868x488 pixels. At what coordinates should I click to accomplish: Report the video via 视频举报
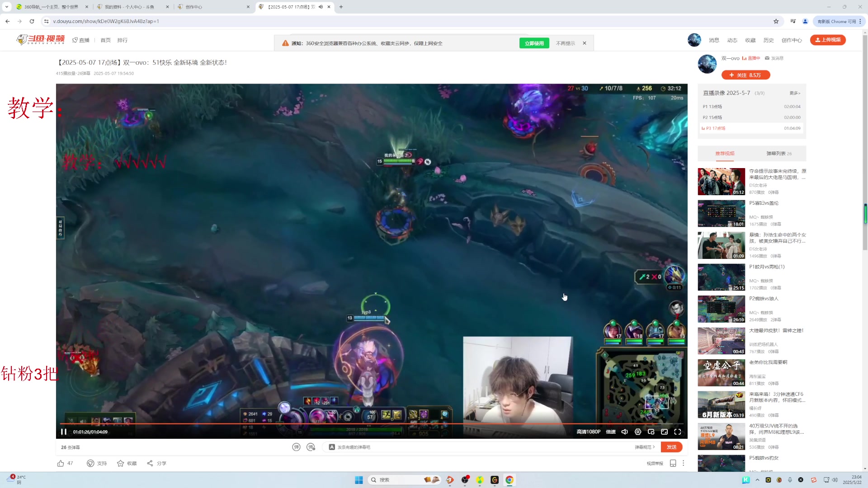click(655, 463)
